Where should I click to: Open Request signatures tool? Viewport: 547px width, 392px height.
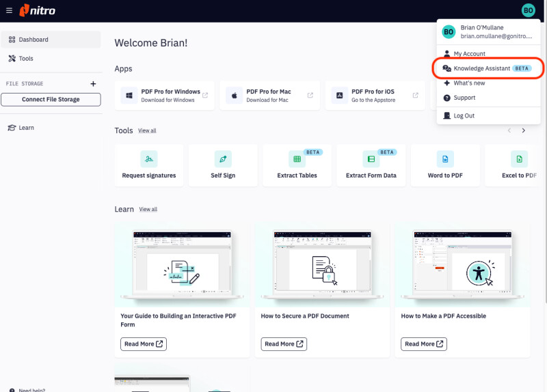click(149, 165)
